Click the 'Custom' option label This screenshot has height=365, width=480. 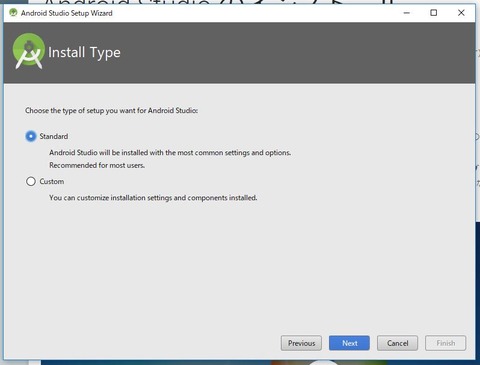52,181
